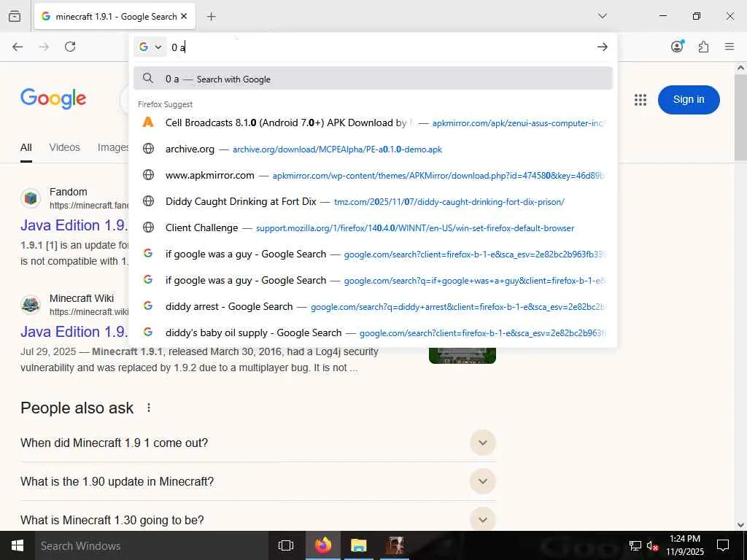Click the network tray icon
Viewport: 747px width, 560px height.
click(635, 545)
